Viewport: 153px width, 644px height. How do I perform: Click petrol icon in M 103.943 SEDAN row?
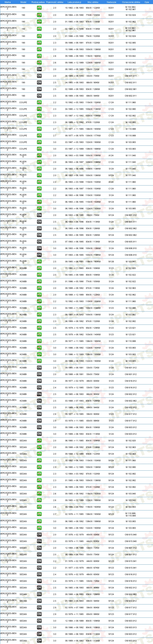(39, 507)
